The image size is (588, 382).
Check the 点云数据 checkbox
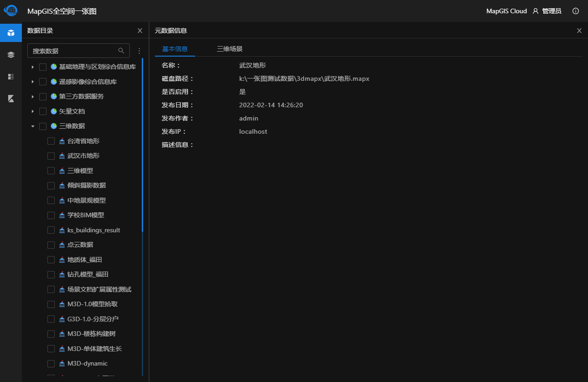pyautogui.click(x=51, y=245)
